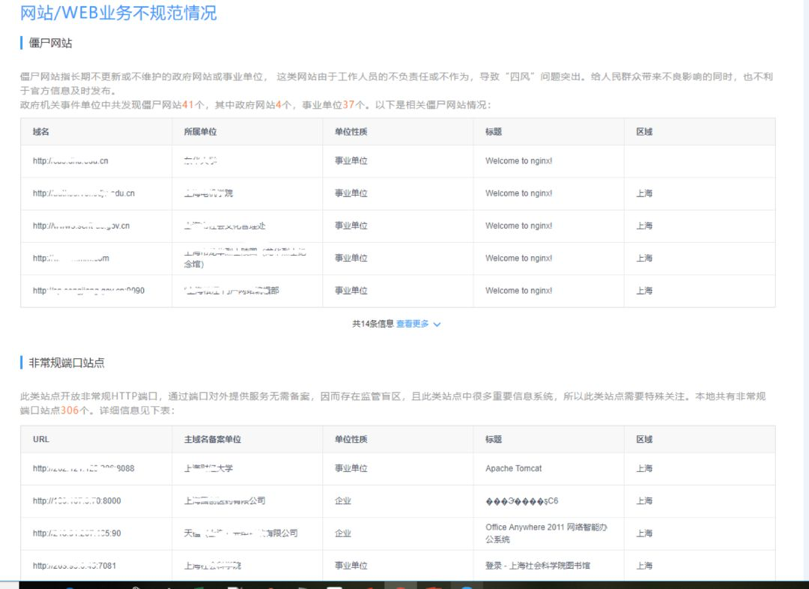The image size is (809, 589).
Task: Click Welcome to nginx! in the :9090 row
Action: point(519,291)
